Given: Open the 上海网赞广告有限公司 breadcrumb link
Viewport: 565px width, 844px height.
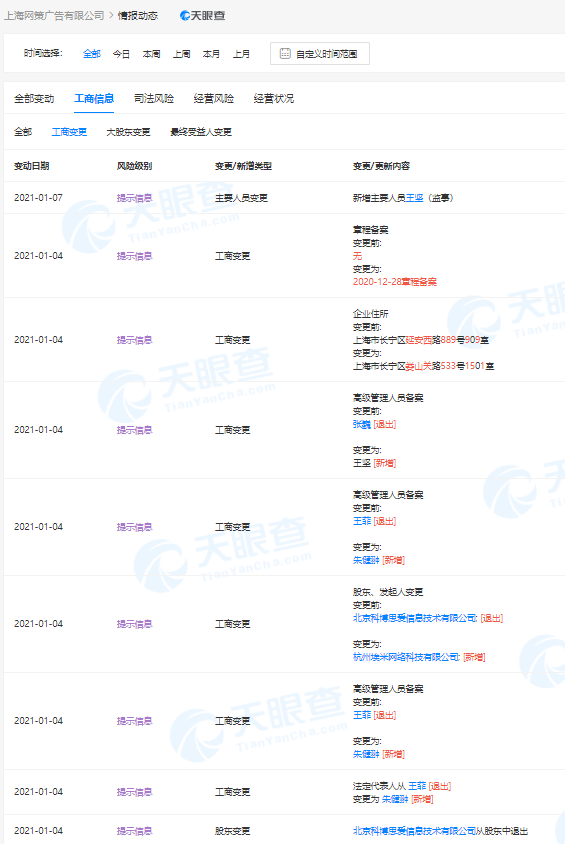Looking at the screenshot, I should (54, 16).
